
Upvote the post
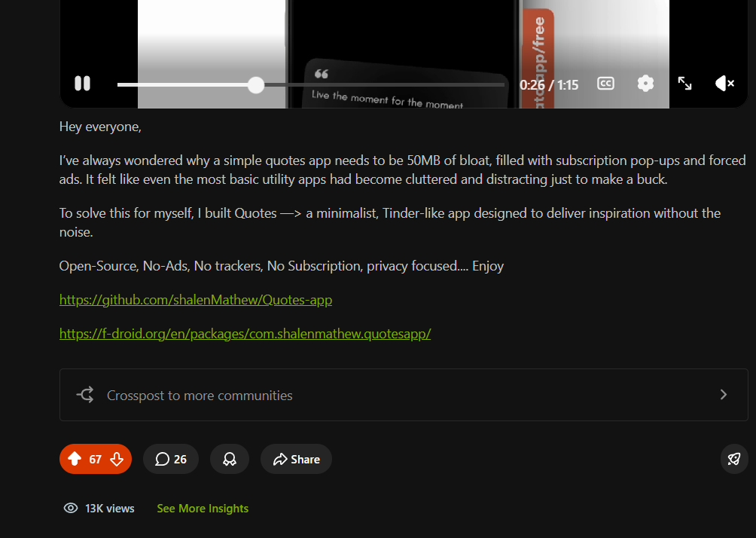75,458
